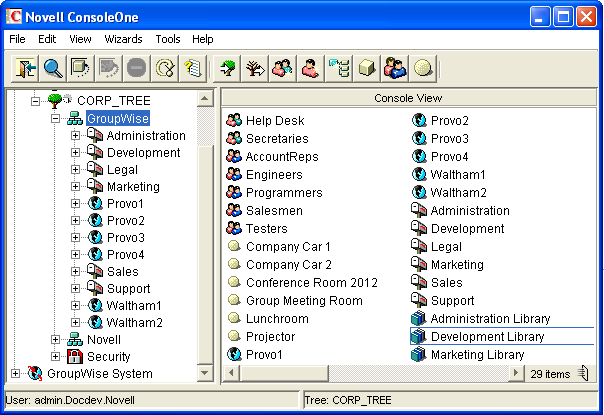
Task: Expand the GroupWise System node
Action: point(15,373)
